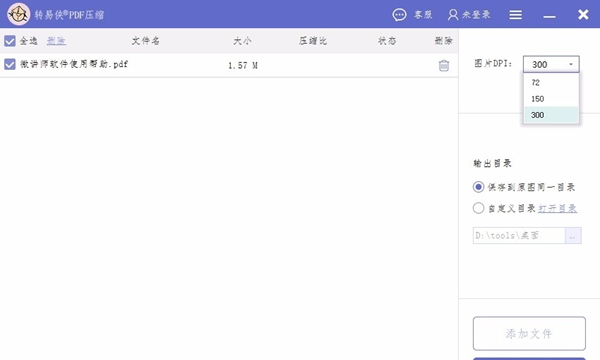Click the 压缩比 column header

pyautogui.click(x=313, y=41)
